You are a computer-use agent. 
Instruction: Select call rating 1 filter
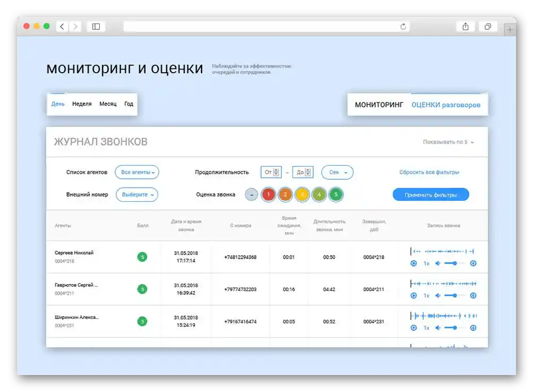point(268,195)
